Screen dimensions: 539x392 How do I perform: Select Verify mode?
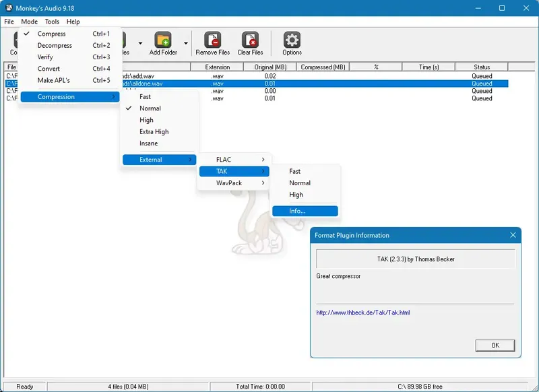(70, 57)
